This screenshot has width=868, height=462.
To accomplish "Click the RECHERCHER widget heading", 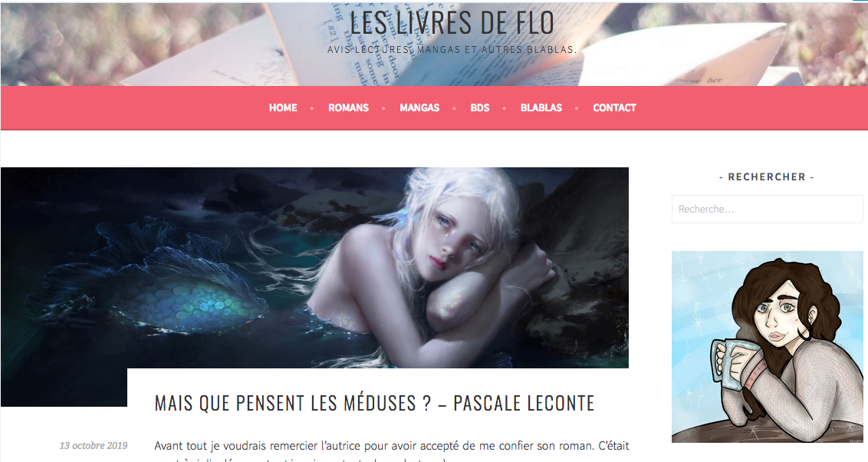I will [767, 177].
